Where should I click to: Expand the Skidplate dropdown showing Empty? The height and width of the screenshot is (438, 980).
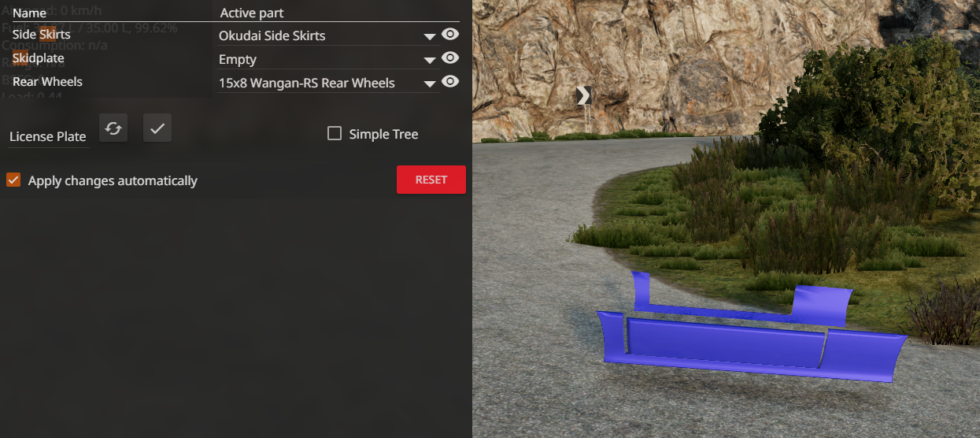point(327,59)
